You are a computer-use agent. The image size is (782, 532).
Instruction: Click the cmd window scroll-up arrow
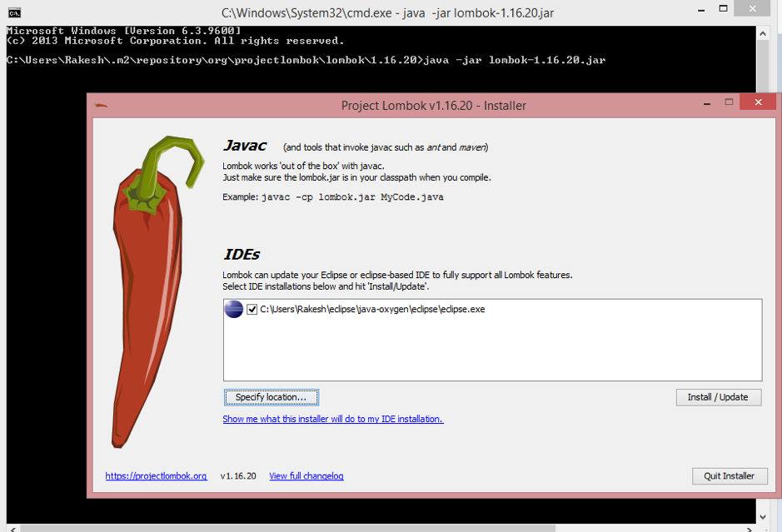point(763,33)
